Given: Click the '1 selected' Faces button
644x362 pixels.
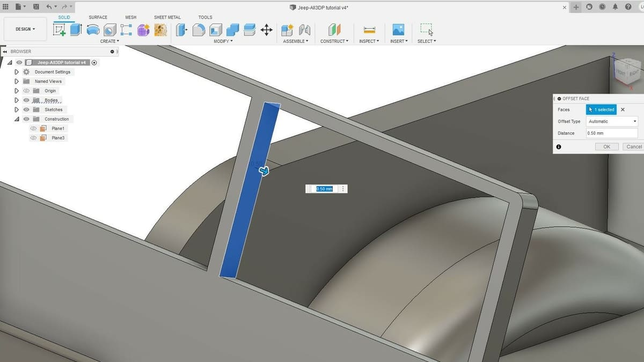Looking at the screenshot, I should pos(602,109).
